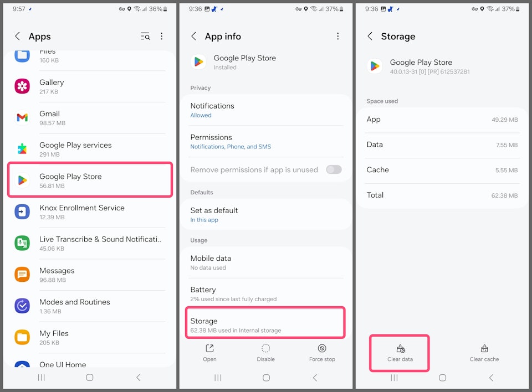
Task: Open the three-dot menu on Apps screen
Action: click(x=161, y=37)
